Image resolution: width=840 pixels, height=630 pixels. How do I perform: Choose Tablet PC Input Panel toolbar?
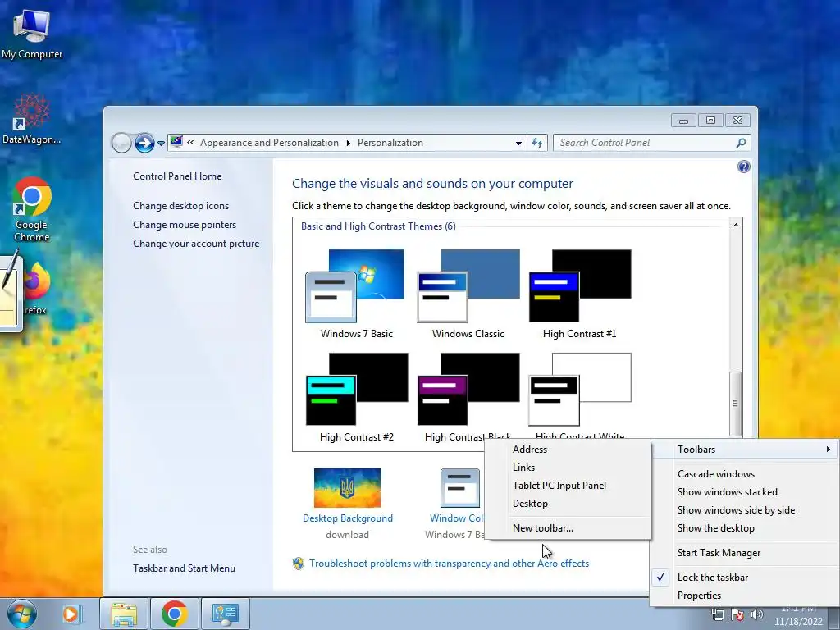[568, 486]
